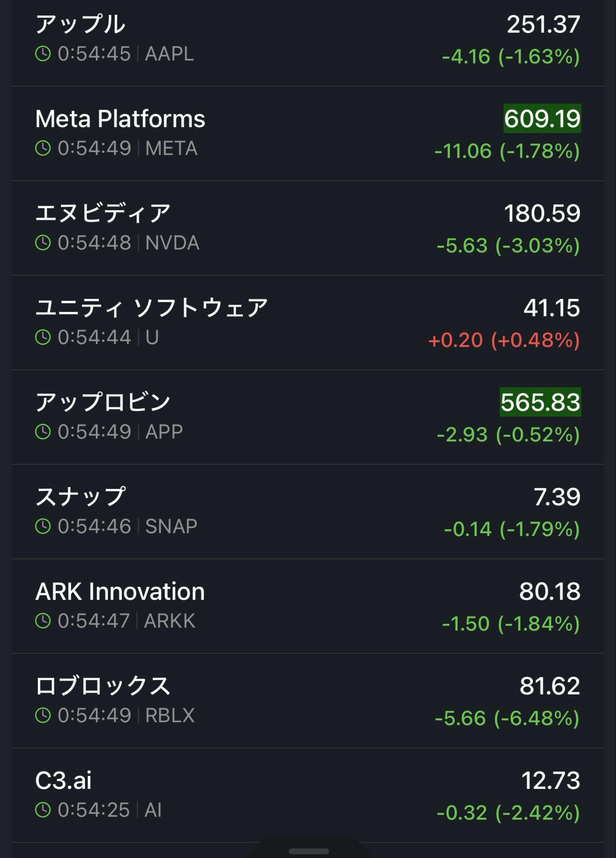Tap the clock icon beside APP timestamp
616x858 pixels.
tap(43, 432)
